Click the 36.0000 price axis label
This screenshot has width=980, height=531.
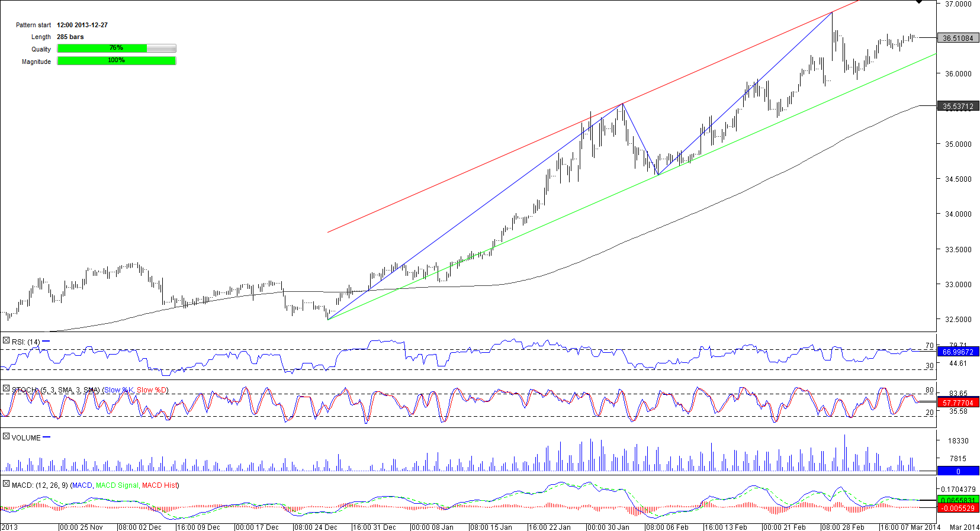pyautogui.click(x=958, y=74)
